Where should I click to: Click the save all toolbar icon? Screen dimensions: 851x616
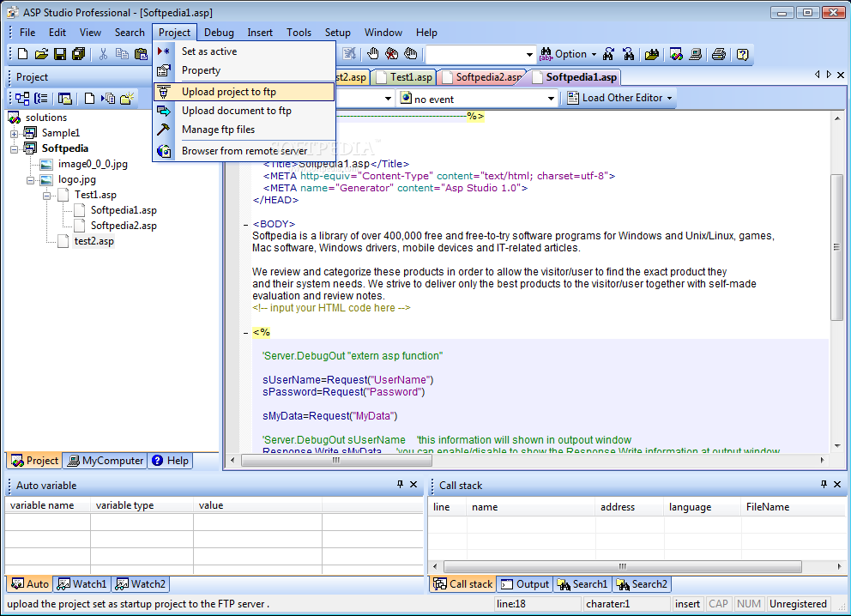pos(79,54)
